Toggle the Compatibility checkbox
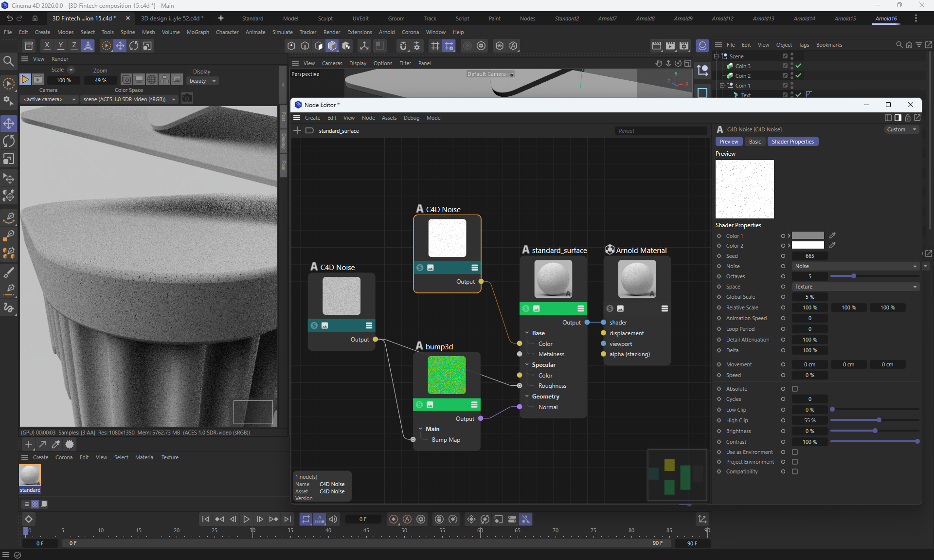The width and height of the screenshot is (934, 560). click(795, 471)
